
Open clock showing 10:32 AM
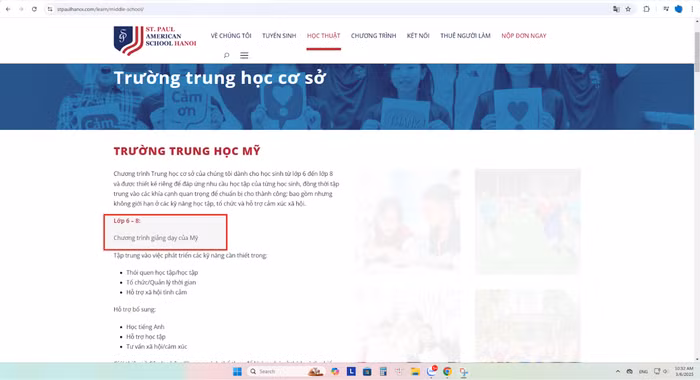(684, 371)
